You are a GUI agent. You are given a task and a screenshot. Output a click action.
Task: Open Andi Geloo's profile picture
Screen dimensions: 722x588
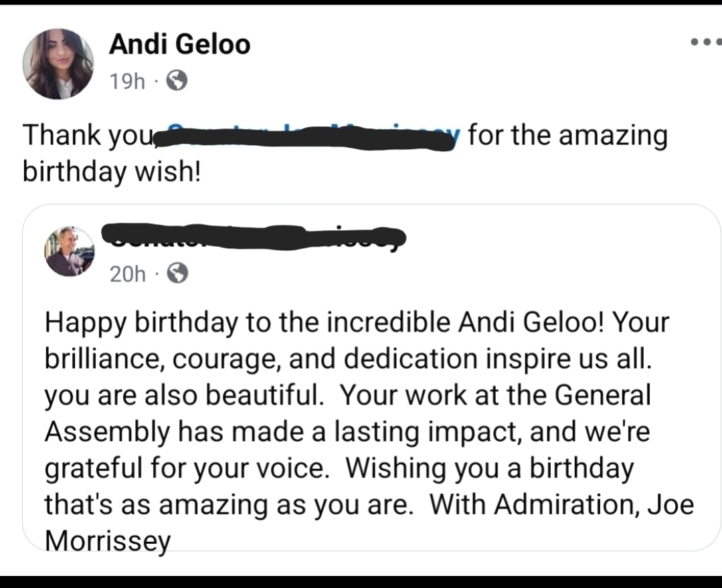pos(58,64)
